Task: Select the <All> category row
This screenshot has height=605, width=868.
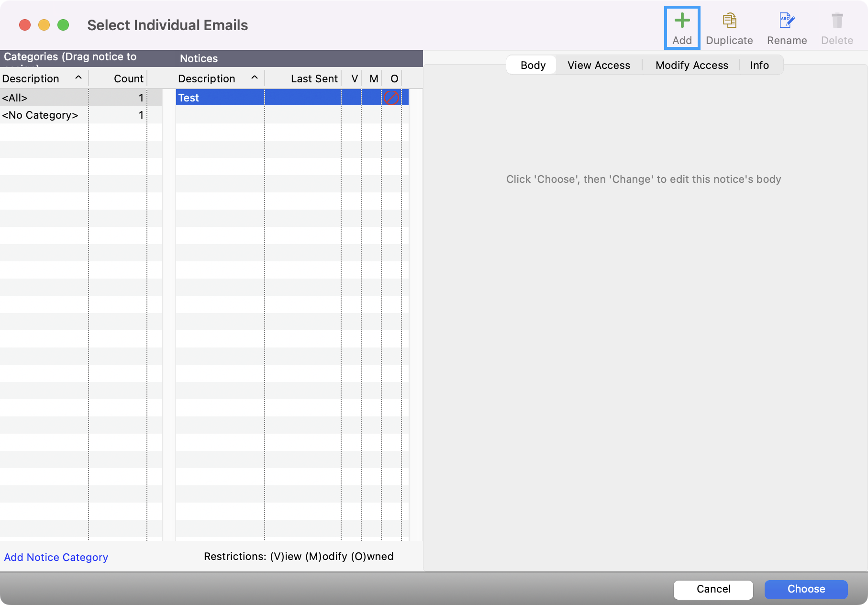Action: coord(43,98)
